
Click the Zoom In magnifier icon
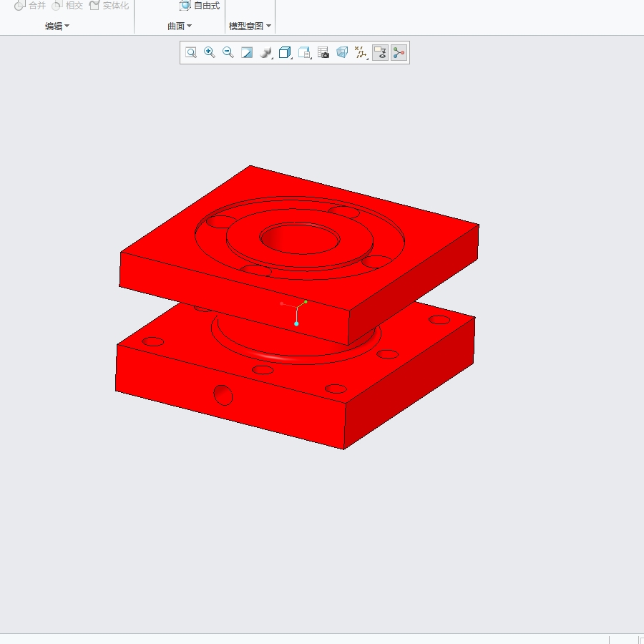point(210,52)
